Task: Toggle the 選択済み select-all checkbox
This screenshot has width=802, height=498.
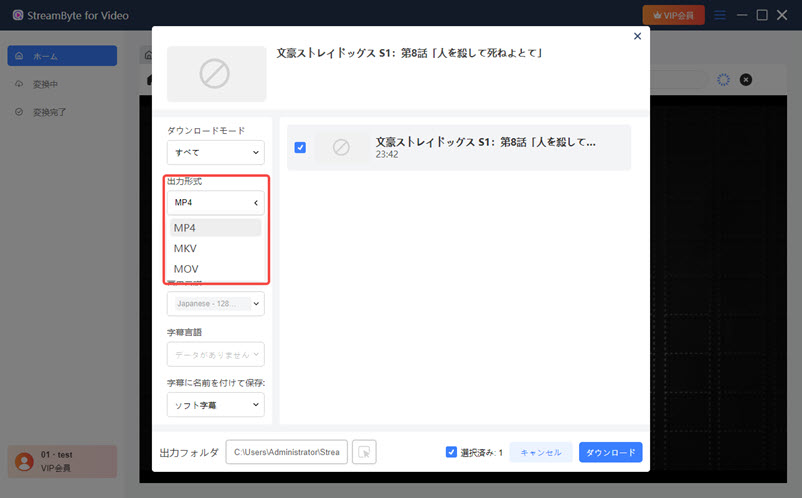Action: (x=451, y=452)
